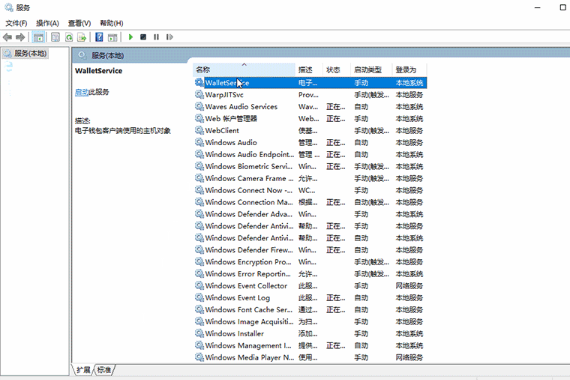Select Windows Event Log service

coord(310,298)
